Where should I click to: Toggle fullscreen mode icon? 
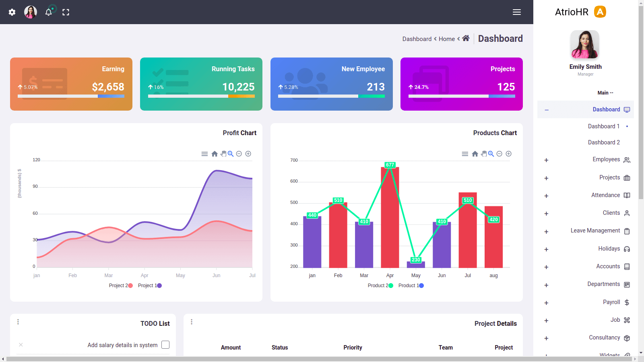point(66,12)
